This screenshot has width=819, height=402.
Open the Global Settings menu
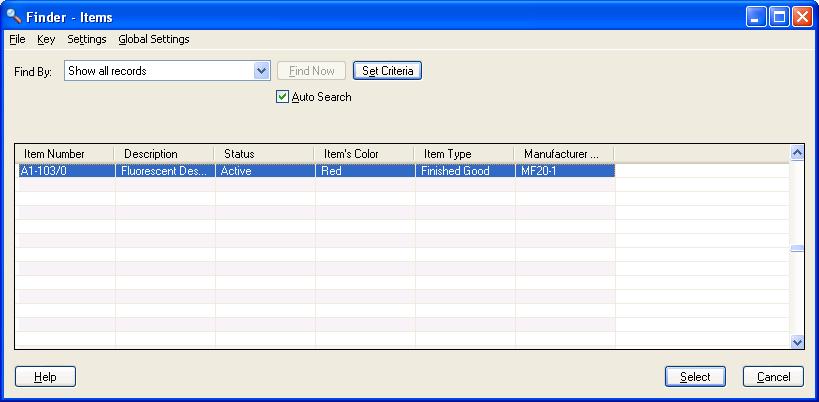pos(154,39)
